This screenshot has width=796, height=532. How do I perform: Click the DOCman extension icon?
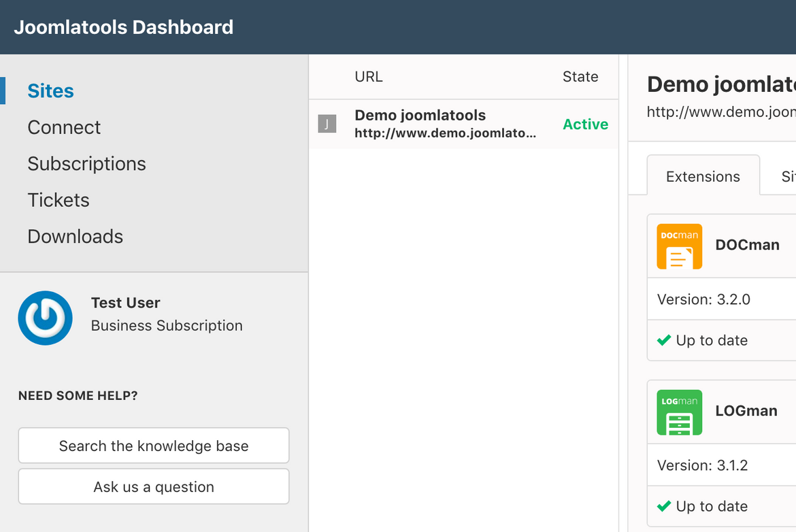pos(679,246)
